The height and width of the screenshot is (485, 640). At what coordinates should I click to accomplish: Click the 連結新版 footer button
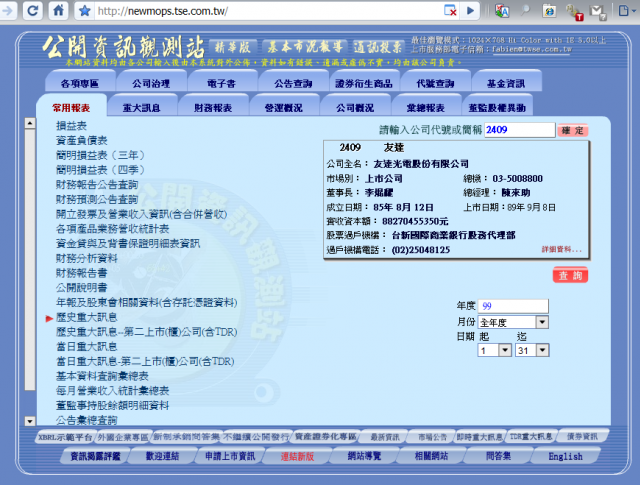pyautogui.click(x=297, y=456)
